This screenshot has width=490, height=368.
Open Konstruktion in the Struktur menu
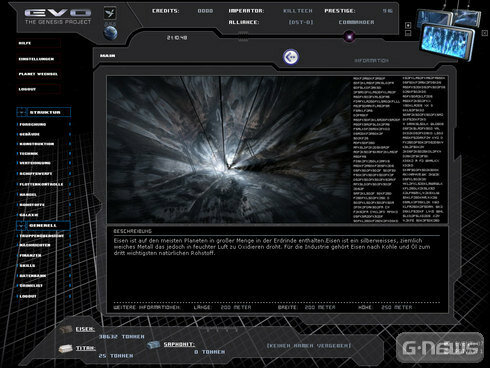[37, 144]
